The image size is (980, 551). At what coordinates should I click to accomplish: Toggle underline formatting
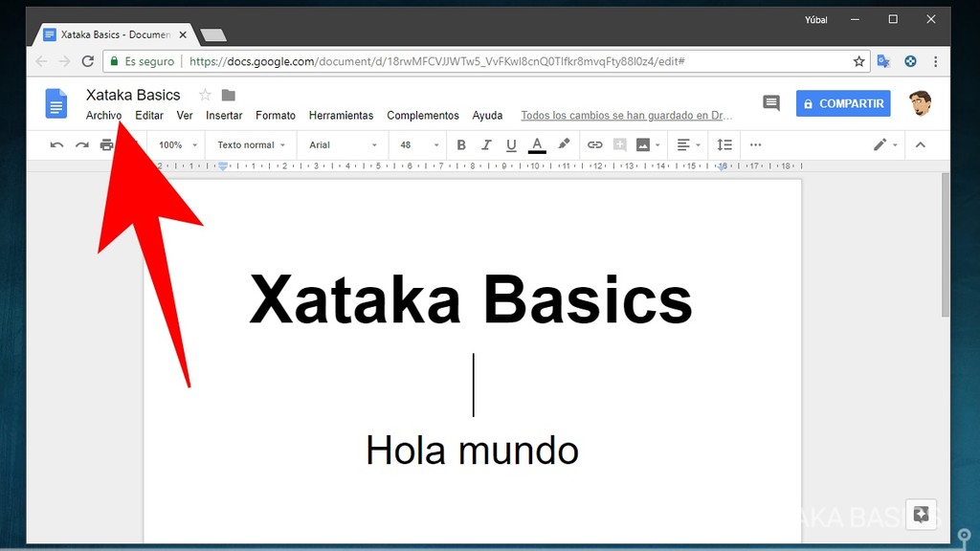point(511,145)
